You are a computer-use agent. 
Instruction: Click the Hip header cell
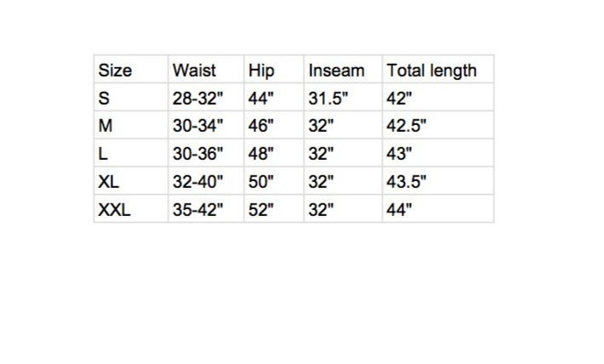[261, 71]
